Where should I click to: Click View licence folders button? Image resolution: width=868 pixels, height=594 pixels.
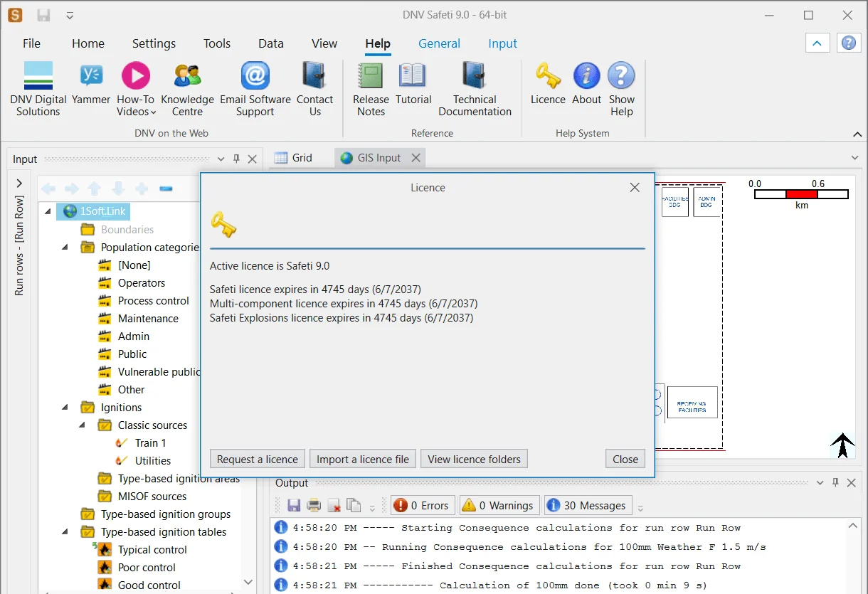[x=474, y=459]
